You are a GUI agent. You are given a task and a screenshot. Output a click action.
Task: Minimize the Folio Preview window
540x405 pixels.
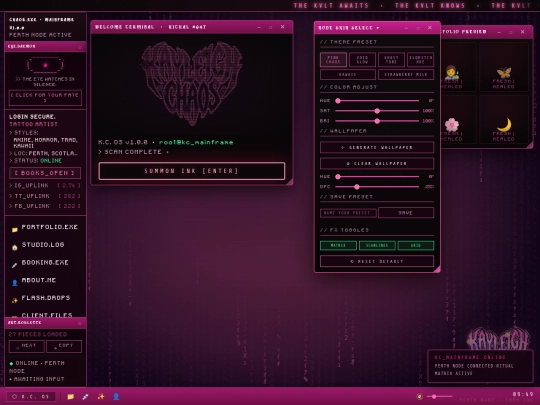click(x=499, y=32)
